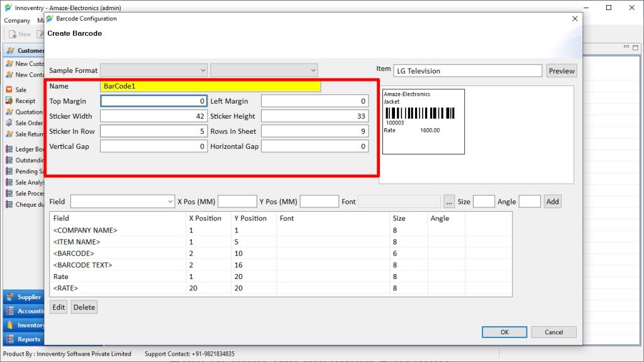Open the Ledger Book icon
644x362 pixels.
click(9, 149)
